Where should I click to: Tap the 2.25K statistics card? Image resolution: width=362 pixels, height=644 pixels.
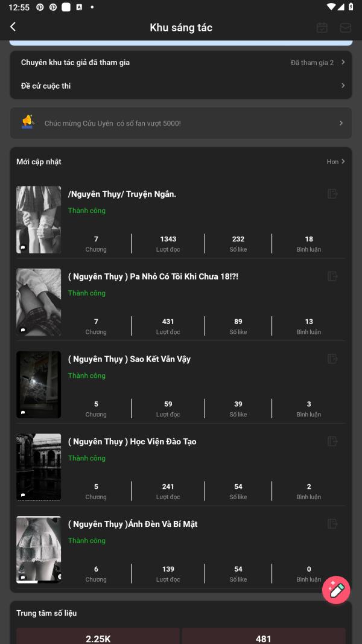[98, 637]
